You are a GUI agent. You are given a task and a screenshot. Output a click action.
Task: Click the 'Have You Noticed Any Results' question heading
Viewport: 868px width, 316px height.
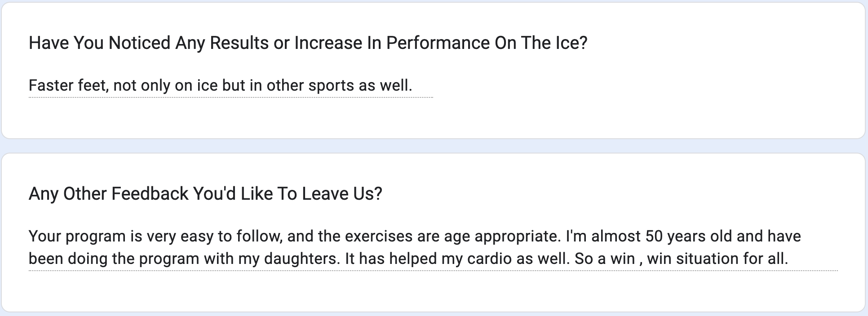coord(308,43)
